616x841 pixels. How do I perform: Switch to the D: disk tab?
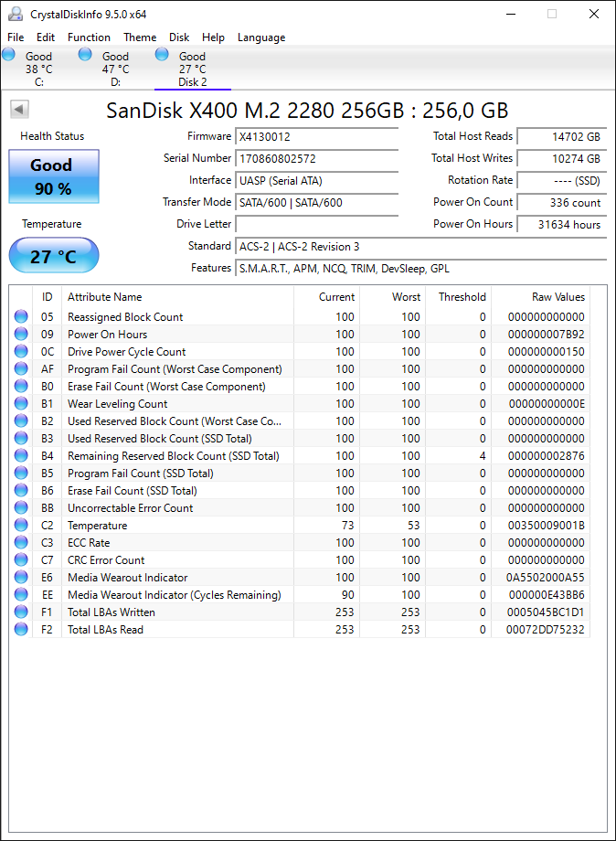pos(115,69)
